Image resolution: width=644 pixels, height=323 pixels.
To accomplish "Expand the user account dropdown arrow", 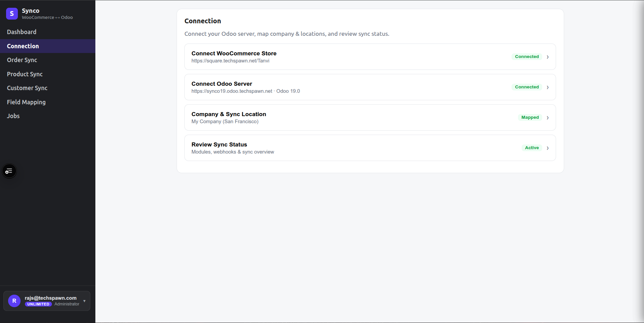I will tap(84, 301).
